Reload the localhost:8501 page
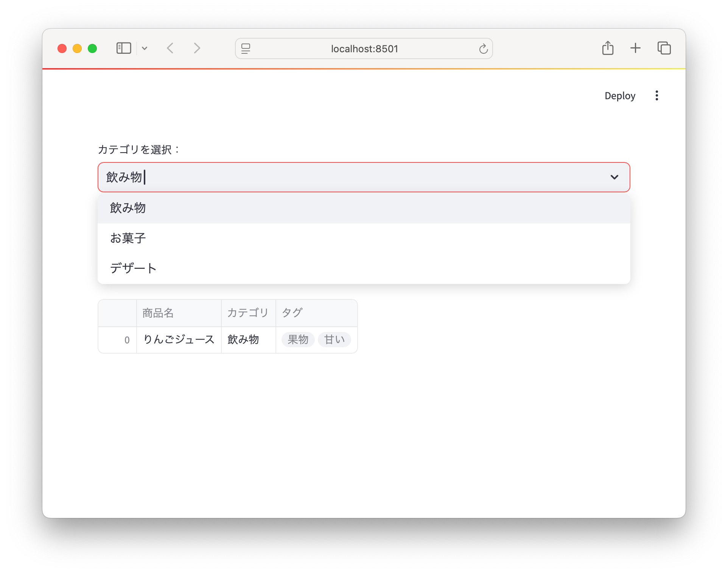The height and width of the screenshot is (574, 728). tap(483, 48)
